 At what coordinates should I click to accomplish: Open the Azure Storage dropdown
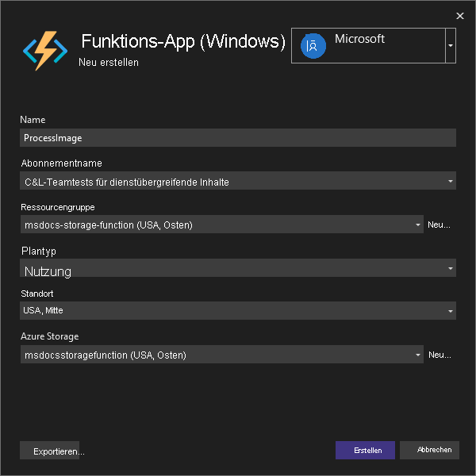(x=222, y=355)
